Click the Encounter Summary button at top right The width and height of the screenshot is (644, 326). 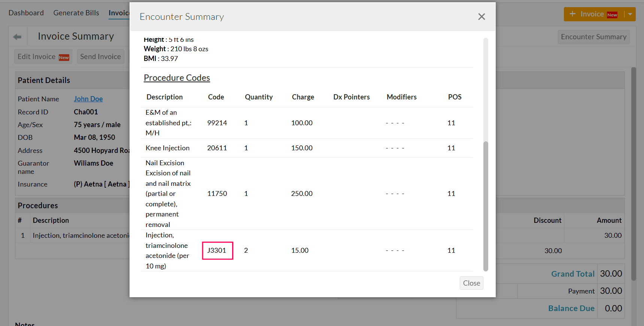pyautogui.click(x=593, y=37)
